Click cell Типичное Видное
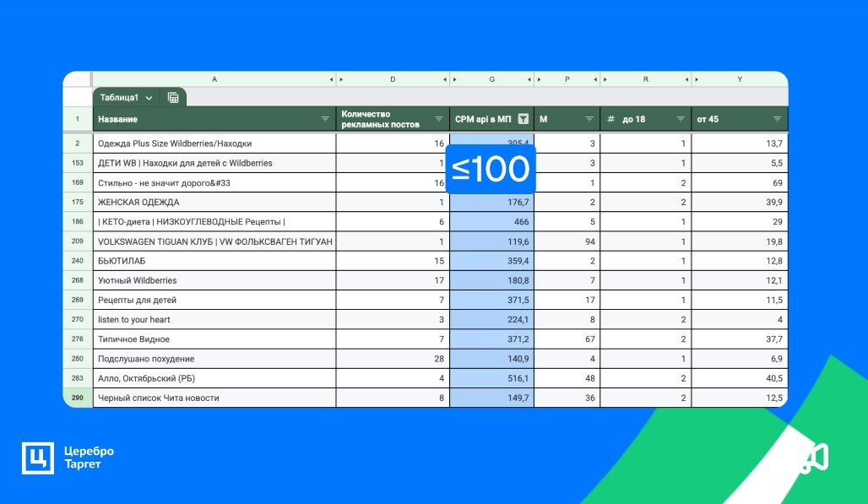 click(214, 339)
